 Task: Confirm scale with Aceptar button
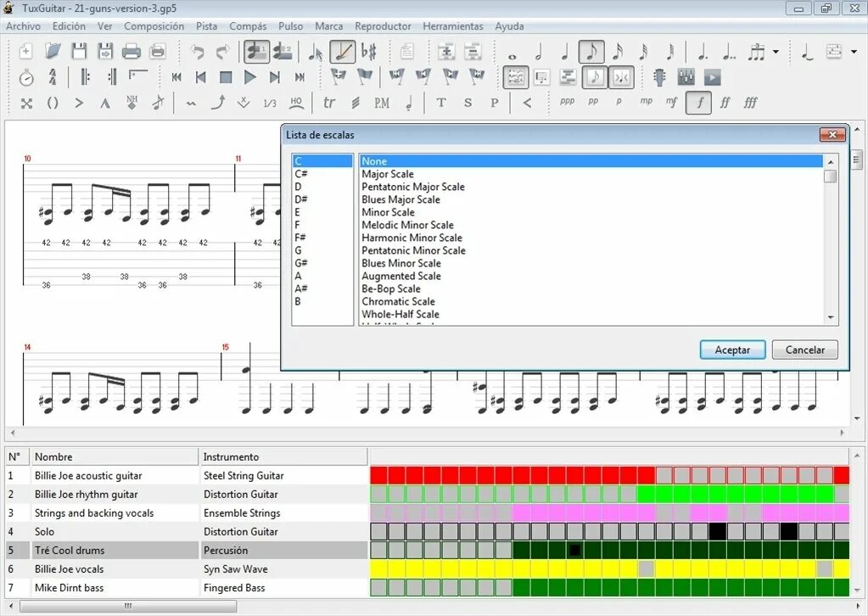click(732, 350)
